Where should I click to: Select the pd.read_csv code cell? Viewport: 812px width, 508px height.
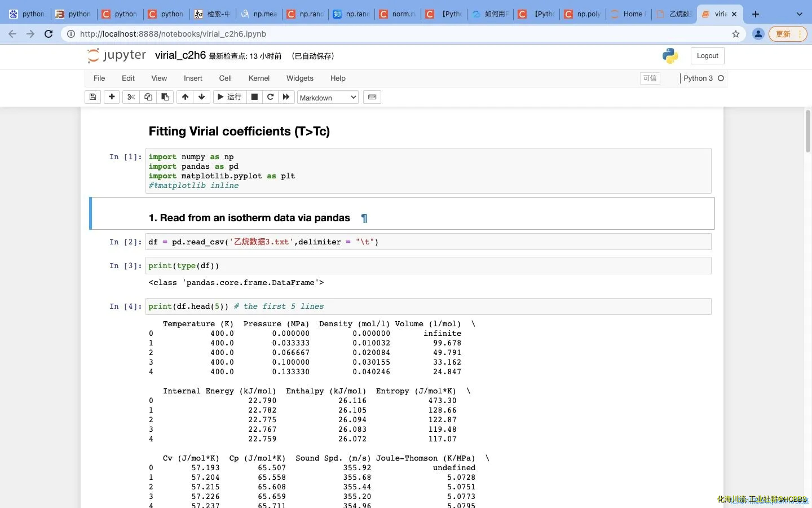click(428, 242)
